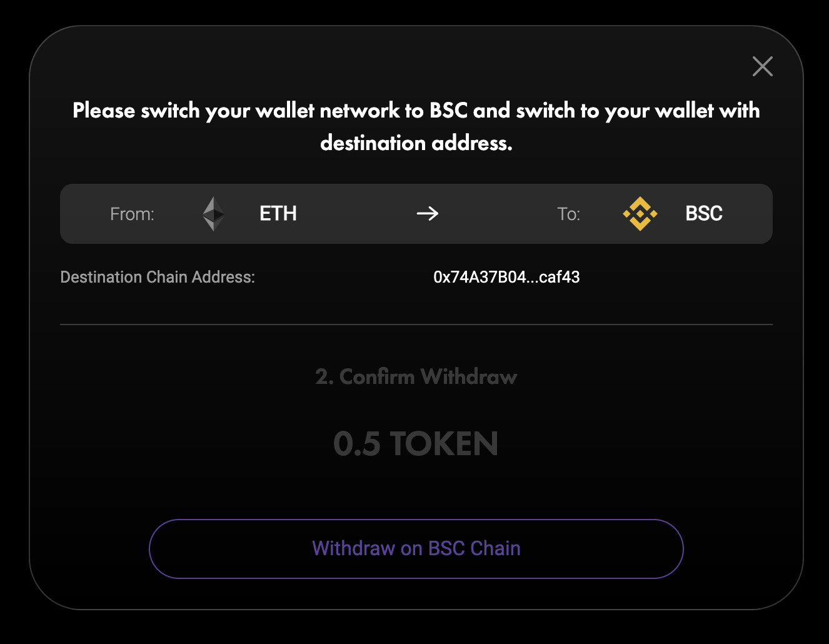Click the right-arrow bridge direction icon
This screenshot has width=829, height=644.
click(427, 214)
